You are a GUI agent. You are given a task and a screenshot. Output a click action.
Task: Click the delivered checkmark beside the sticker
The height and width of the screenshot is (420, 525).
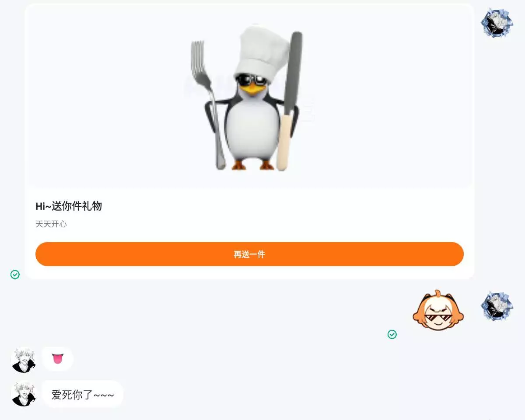(392, 334)
